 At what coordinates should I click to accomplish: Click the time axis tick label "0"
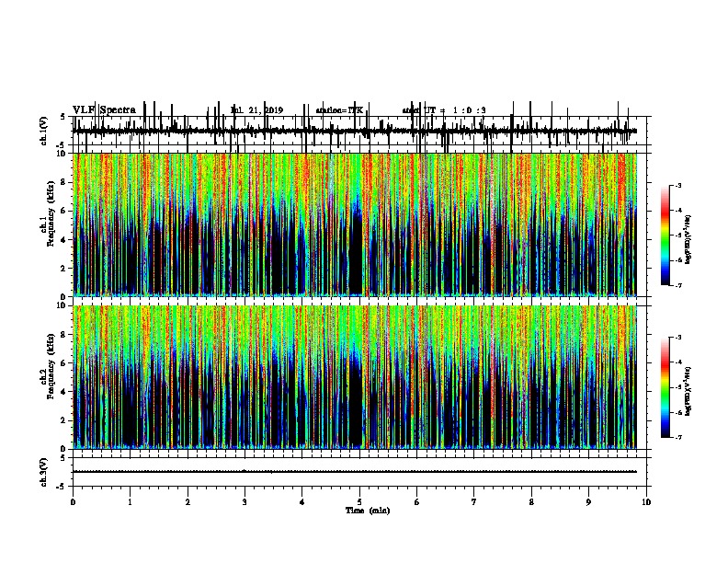click(73, 502)
